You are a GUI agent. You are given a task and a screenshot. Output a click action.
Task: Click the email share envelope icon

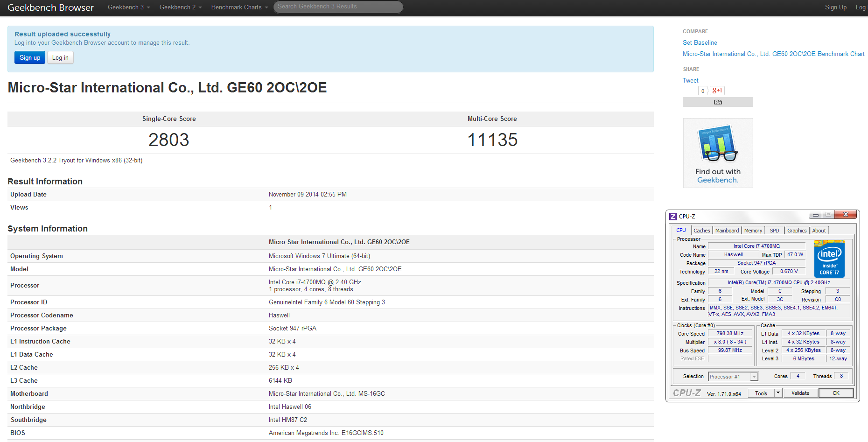[718, 102]
